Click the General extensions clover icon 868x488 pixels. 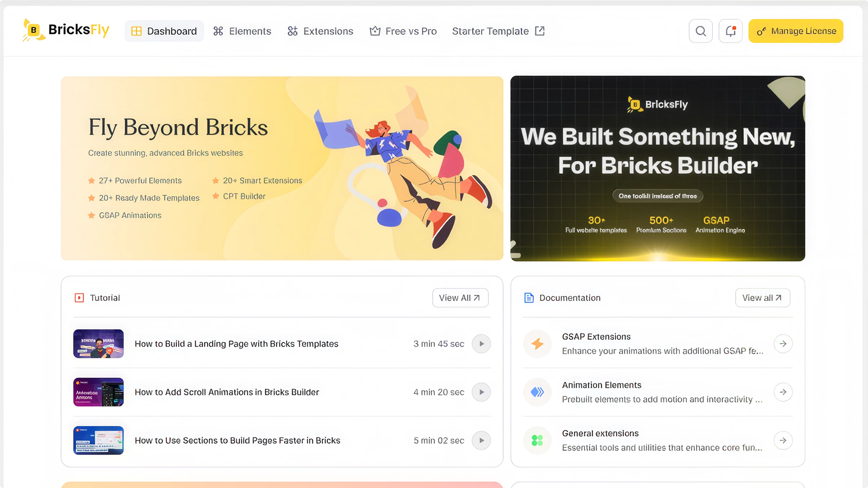pos(538,441)
